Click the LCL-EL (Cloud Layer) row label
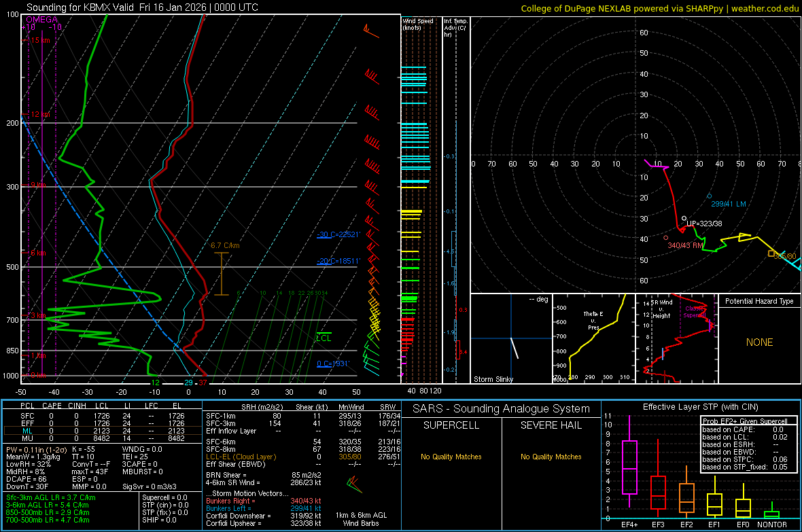The image size is (802, 532). [x=241, y=457]
